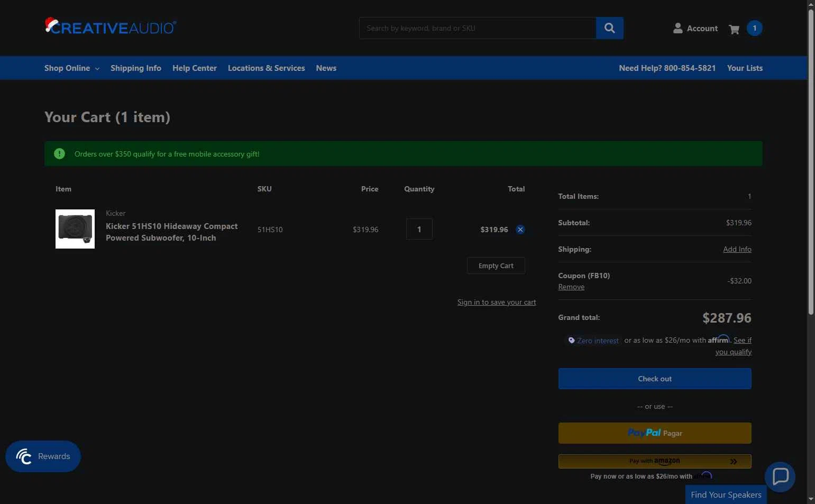Open the Kicker 51HS10 product title link
815x504 pixels.
(x=171, y=232)
